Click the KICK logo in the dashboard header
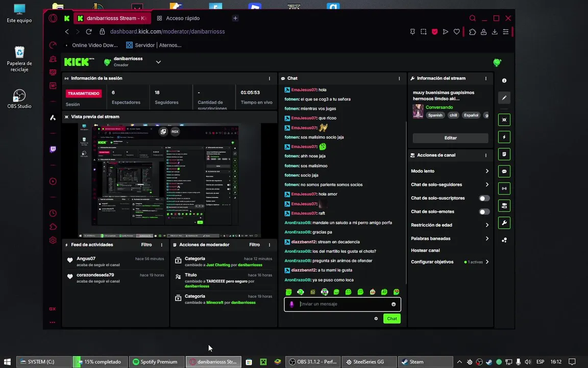588x368 pixels. 79,62
